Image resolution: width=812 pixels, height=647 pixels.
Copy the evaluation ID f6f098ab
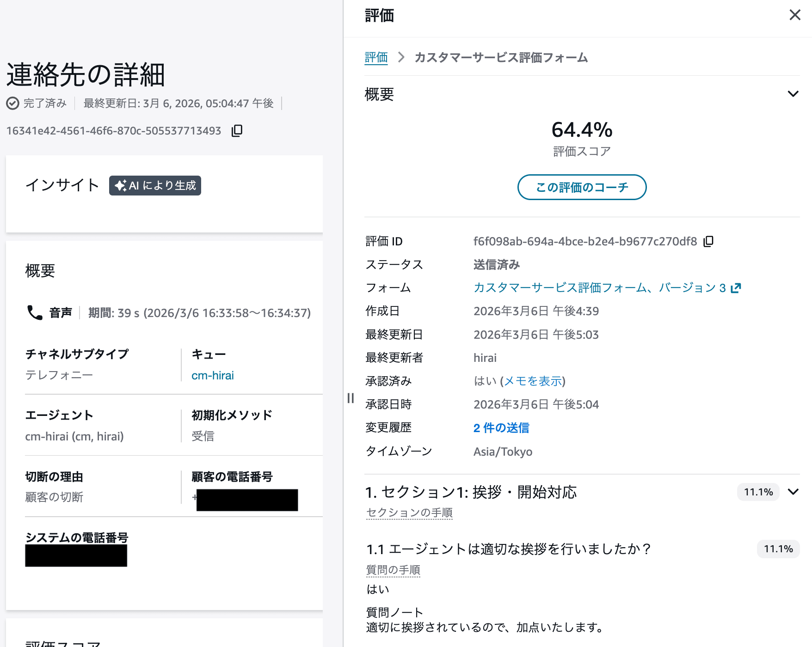pos(708,241)
